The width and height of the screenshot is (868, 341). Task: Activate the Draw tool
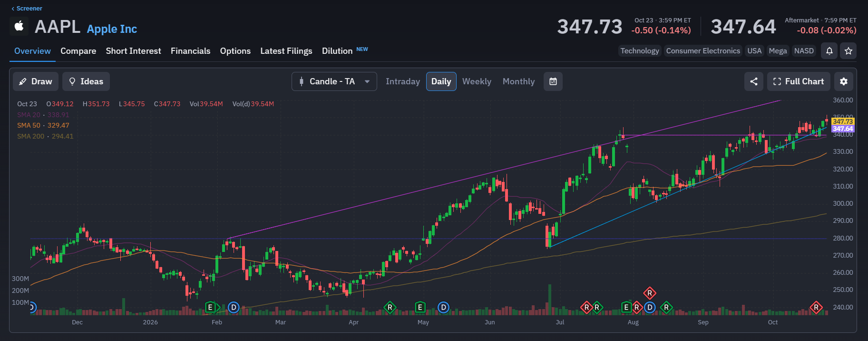pos(36,81)
